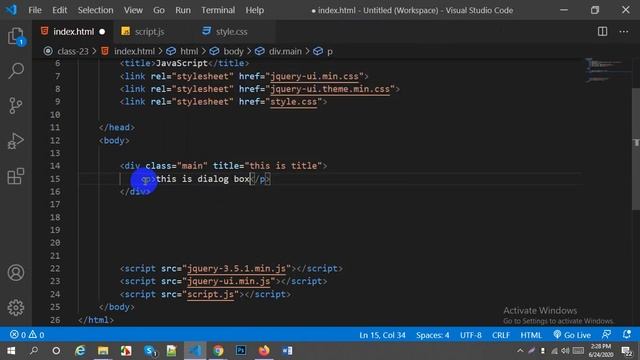640x360 pixels.
Task: Change end of line via CRLF
Action: click(x=501, y=335)
